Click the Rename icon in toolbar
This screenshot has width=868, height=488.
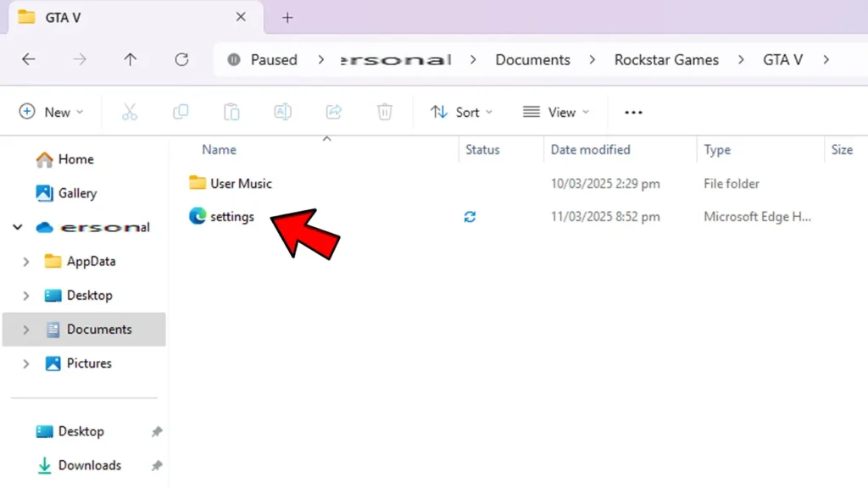pyautogui.click(x=282, y=112)
